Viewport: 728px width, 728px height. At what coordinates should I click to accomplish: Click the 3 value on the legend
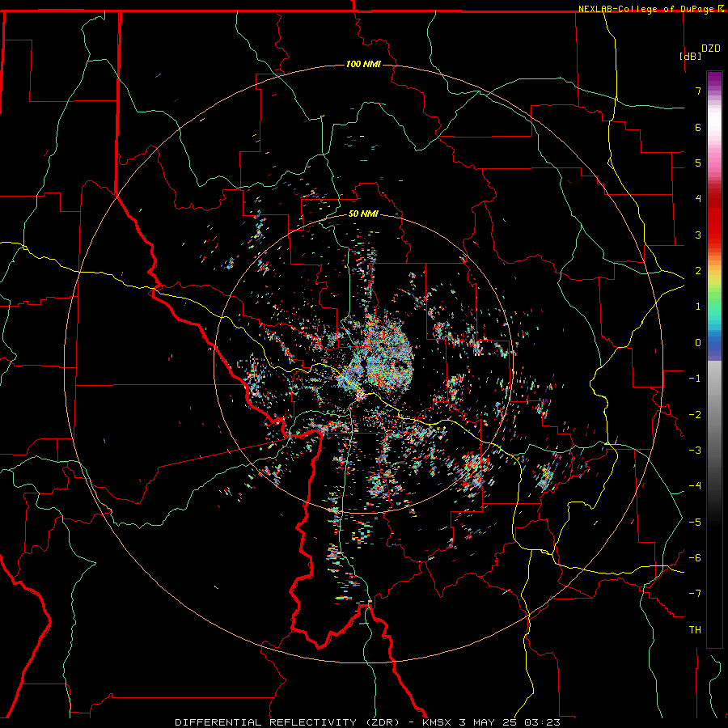[x=698, y=235]
